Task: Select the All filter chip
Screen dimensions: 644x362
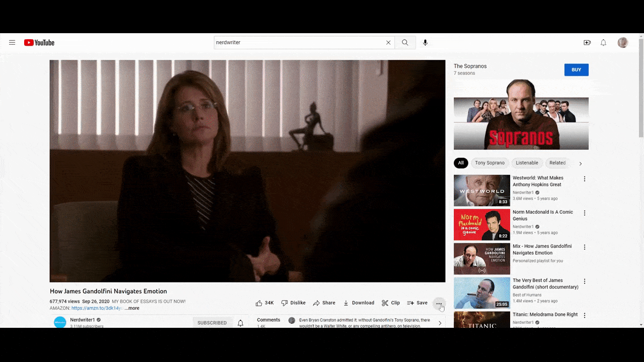Action: tap(461, 163)
